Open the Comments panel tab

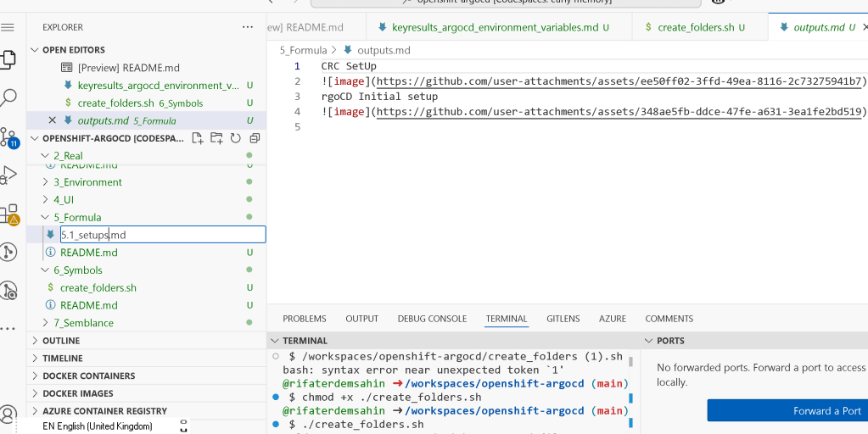pyautogui.click(x=669, y=319)
